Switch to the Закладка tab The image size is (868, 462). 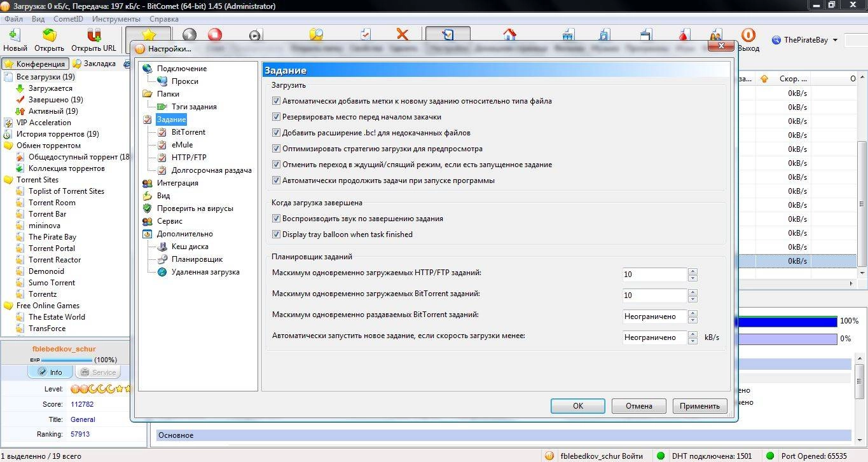tap(94, 64)
